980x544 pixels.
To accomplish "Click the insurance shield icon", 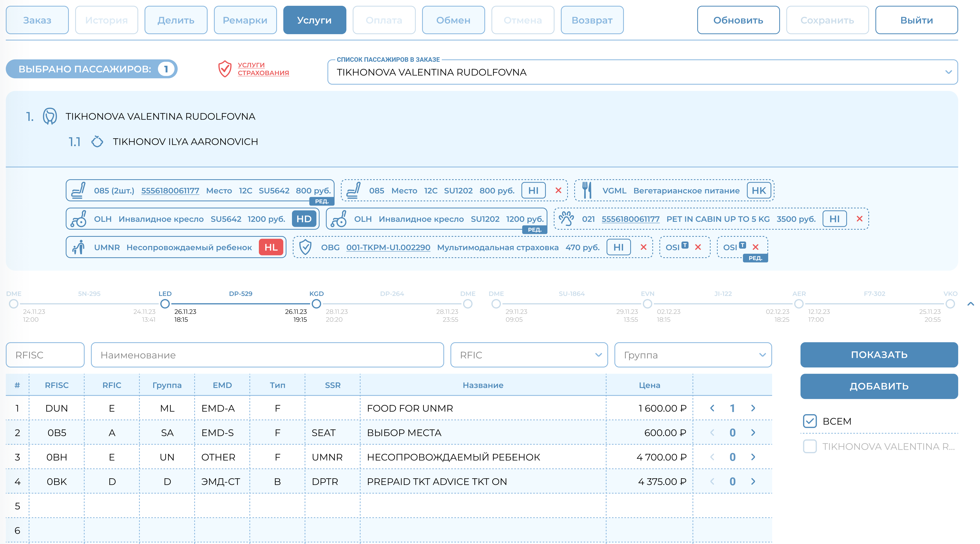I will (224, 69).
